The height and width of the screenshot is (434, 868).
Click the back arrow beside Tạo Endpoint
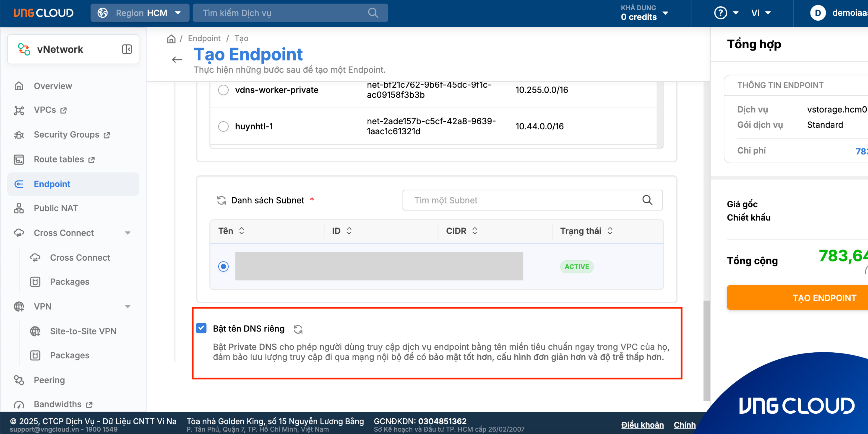pyautogui.click(x=177, y=60)
